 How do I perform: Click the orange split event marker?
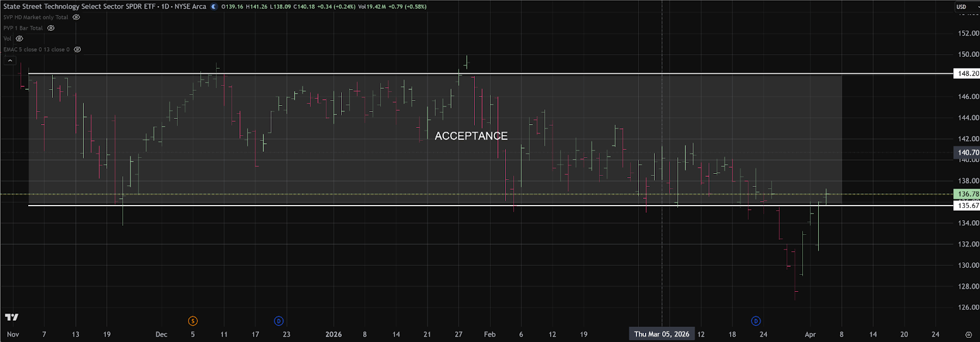193,321
